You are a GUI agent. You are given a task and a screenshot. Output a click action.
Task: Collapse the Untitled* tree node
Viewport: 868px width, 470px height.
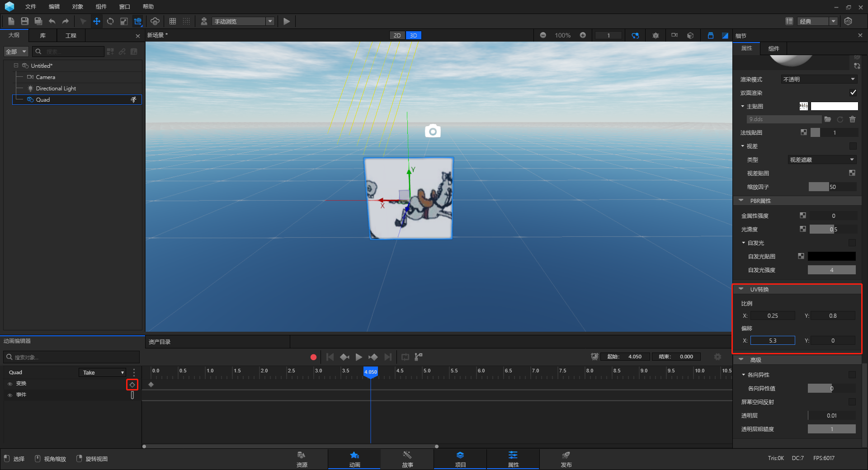(x=16, y=66)
